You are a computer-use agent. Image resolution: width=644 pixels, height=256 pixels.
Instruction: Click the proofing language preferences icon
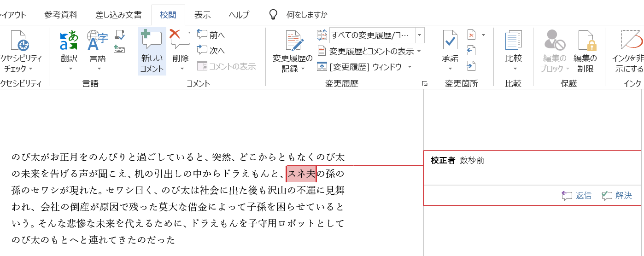pos(120,35)
